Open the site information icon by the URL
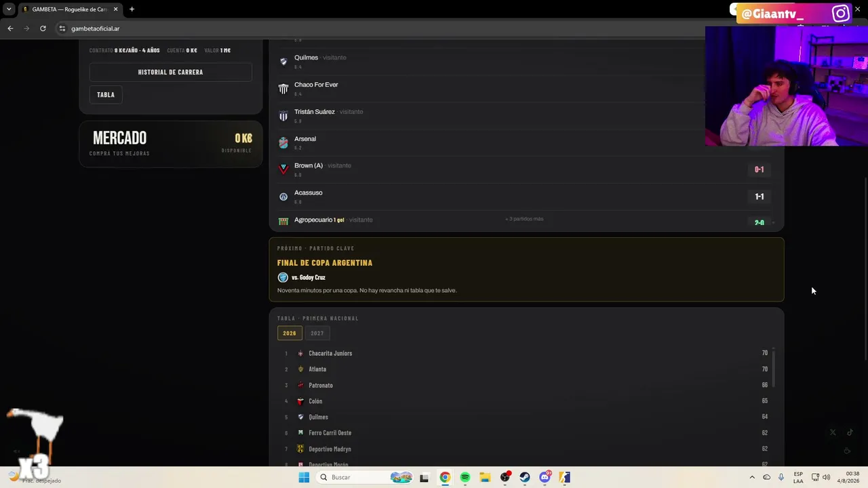This screenshot has width=868, height=488. [62, 28]
